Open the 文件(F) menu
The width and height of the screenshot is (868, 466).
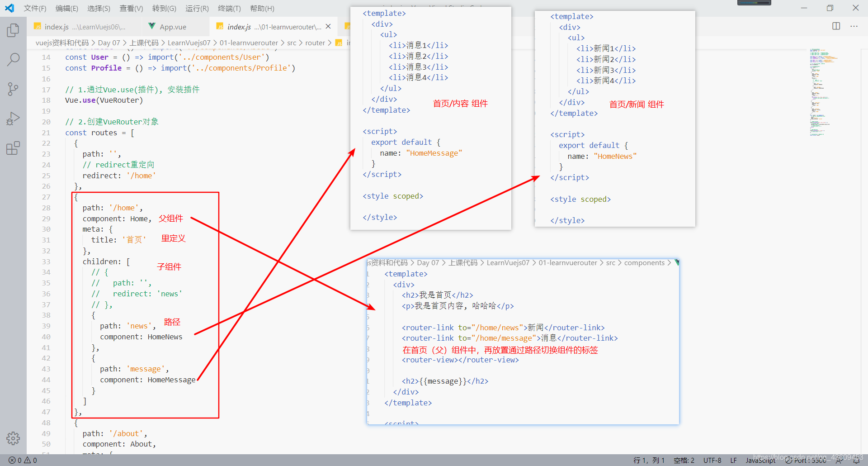(x=35, y=8)
